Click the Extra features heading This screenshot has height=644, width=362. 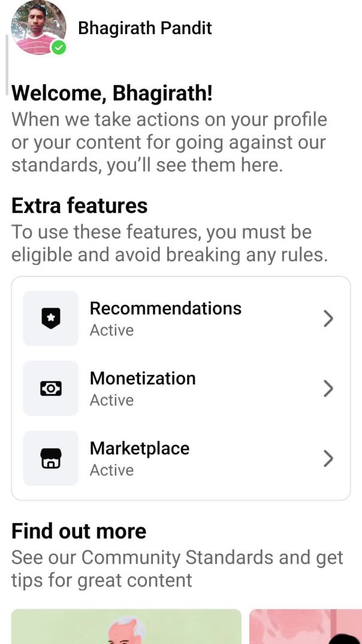80,206
